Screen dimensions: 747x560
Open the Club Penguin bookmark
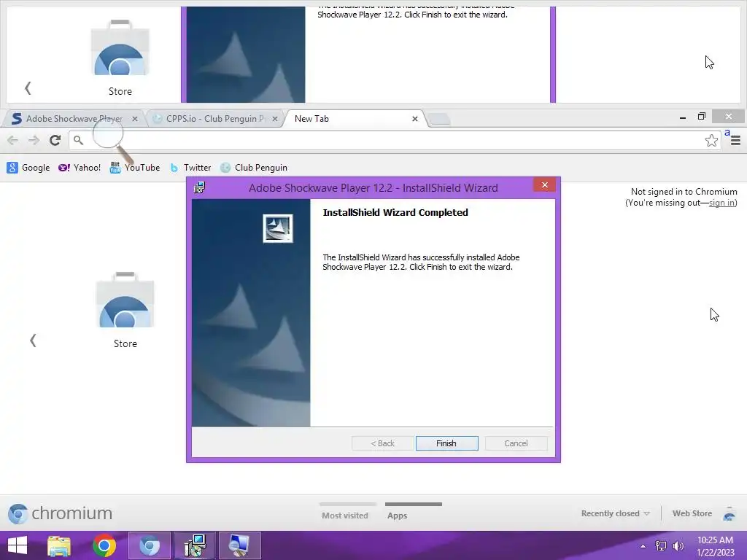[x=253, y=168]
